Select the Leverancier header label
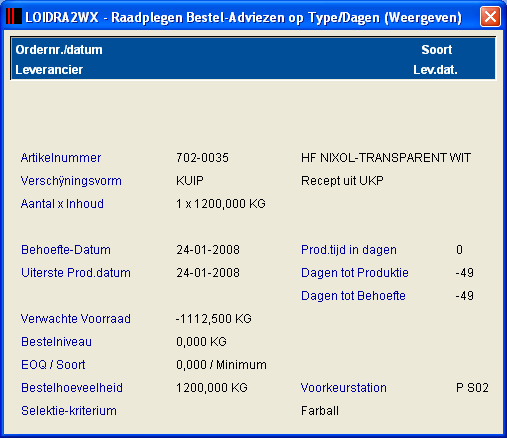 click(x=49, y=70)
